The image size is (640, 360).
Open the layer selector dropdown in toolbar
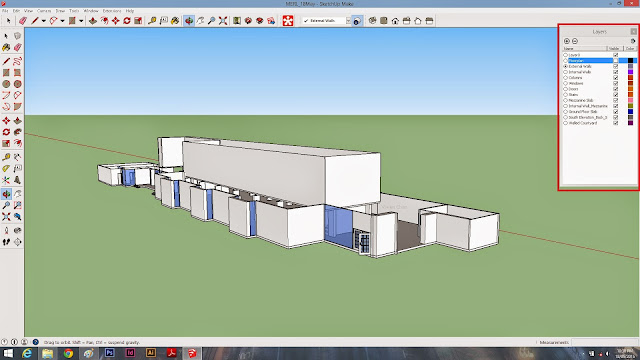[348, 20]
